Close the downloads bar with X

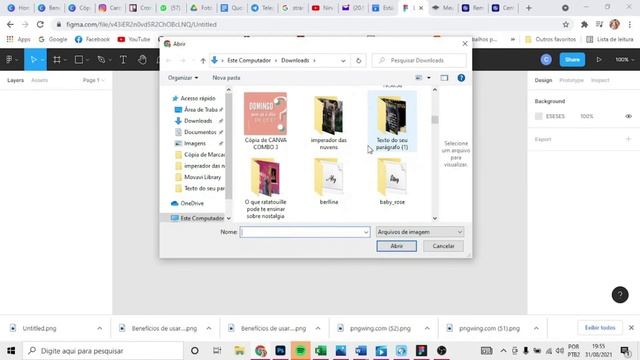pos(631,328)
